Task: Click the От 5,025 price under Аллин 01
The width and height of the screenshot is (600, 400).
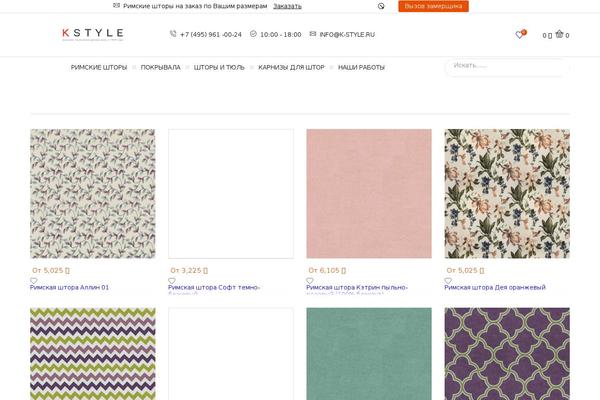Action: pos(51,270)
